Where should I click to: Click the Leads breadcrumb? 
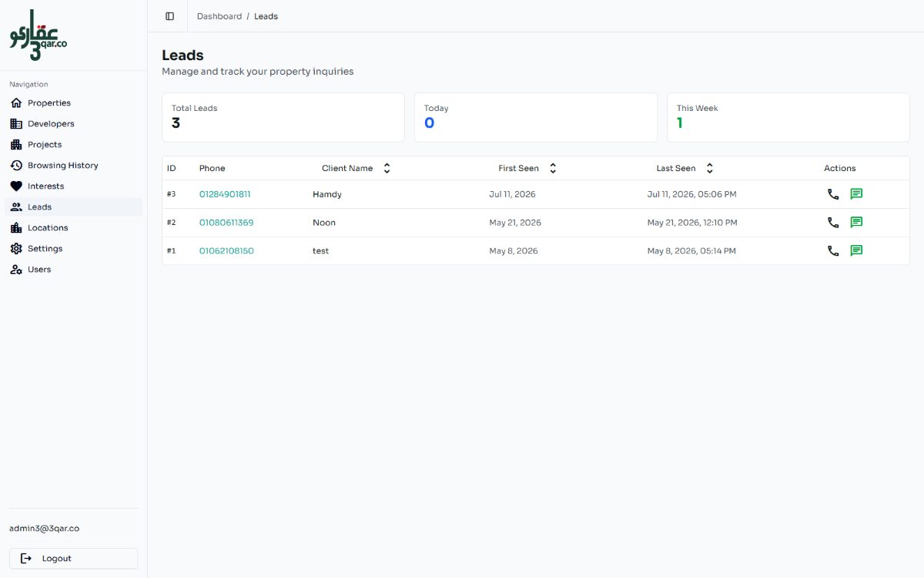[266, 16]
